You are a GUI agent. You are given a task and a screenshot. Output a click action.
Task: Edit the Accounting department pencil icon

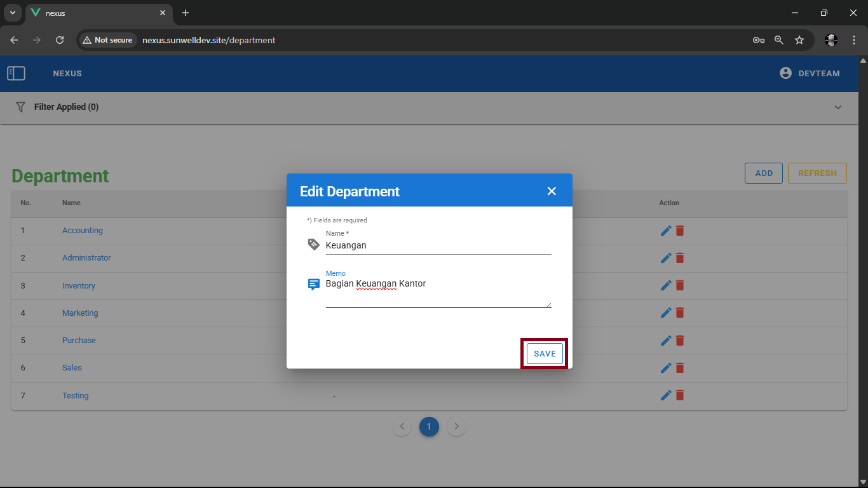point(666,231)
